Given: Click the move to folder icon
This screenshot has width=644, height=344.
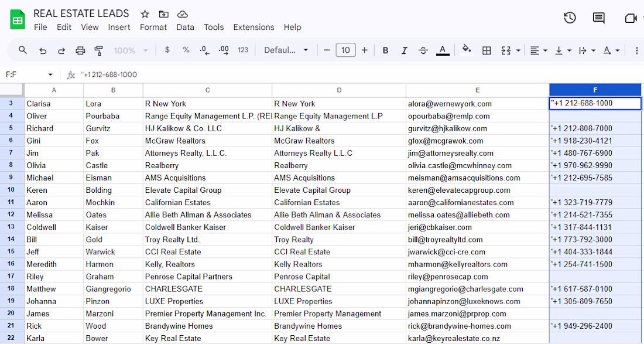Looking at the screenshot, I should [163, 15].
